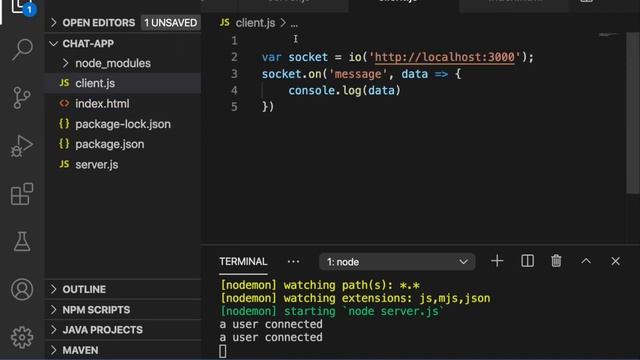Open the '1: node' terminal selector
The image size is (640, 360).
coord(397,262)
